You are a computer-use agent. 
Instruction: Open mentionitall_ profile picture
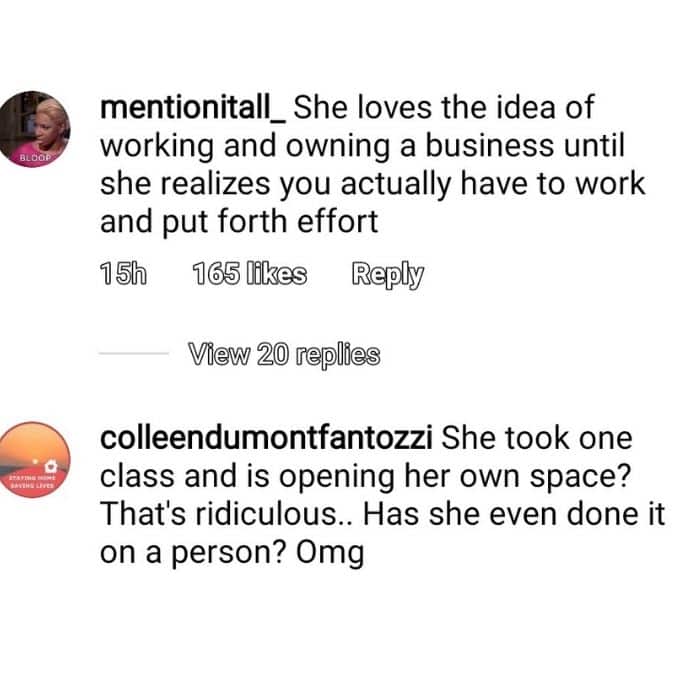(34, 129)
